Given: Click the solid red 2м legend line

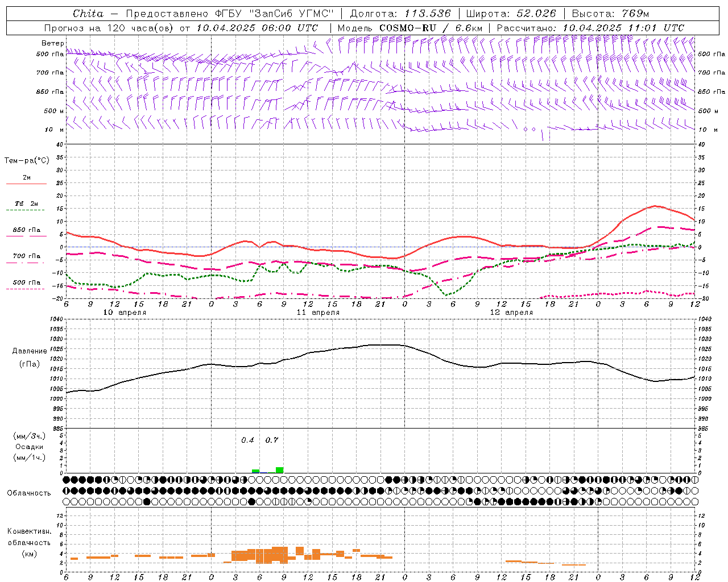Looking at the screenshot, I should (x=26, y=184).
